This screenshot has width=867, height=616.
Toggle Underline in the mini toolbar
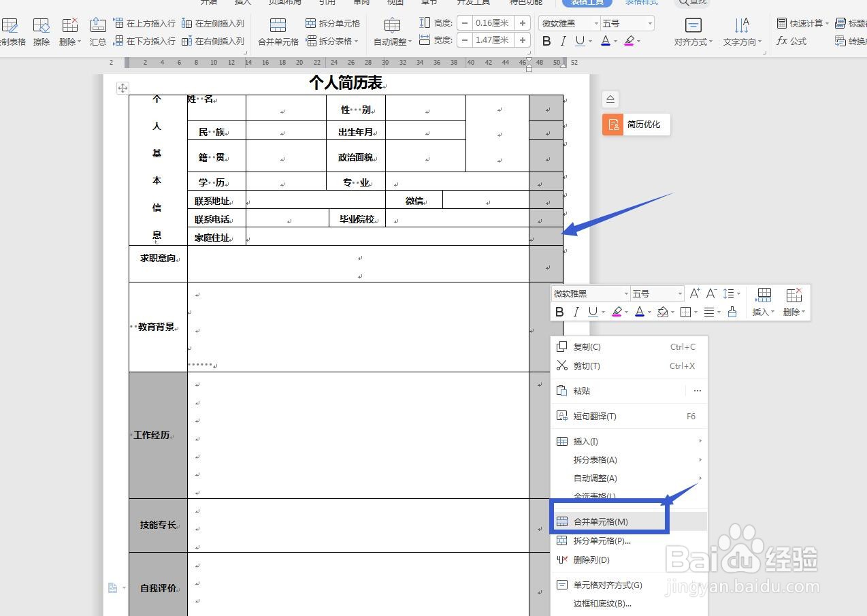(x=593, y=312)
